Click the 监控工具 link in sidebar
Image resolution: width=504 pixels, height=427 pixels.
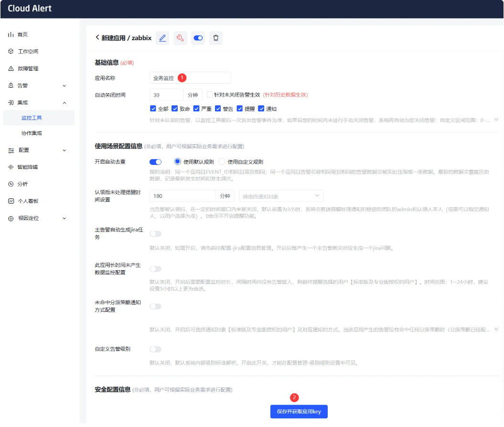pyautogui.click(x=32, y=118)
